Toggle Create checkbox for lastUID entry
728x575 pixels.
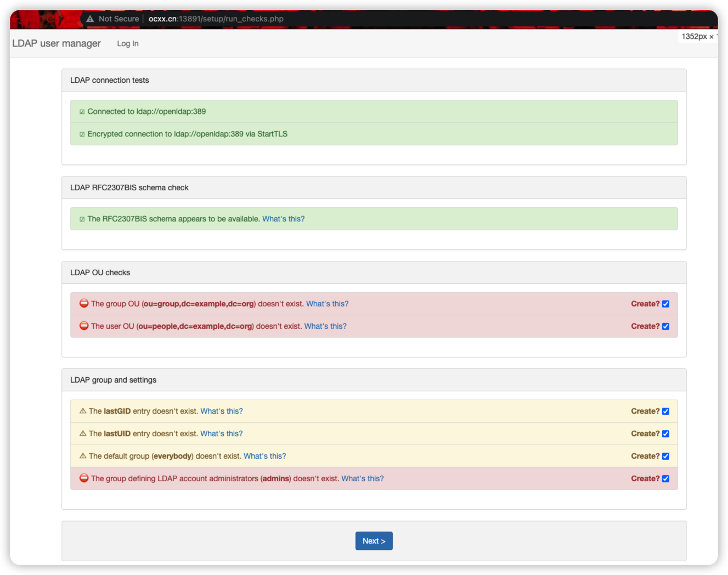coord(665,434)
